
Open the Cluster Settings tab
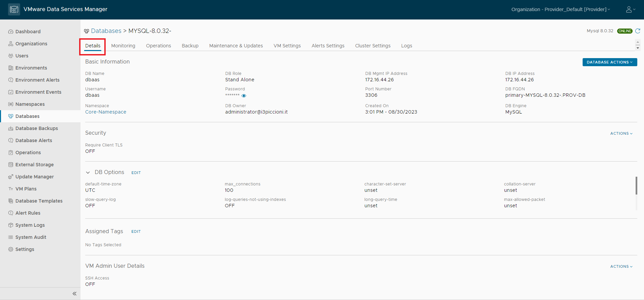click(373, 46)
